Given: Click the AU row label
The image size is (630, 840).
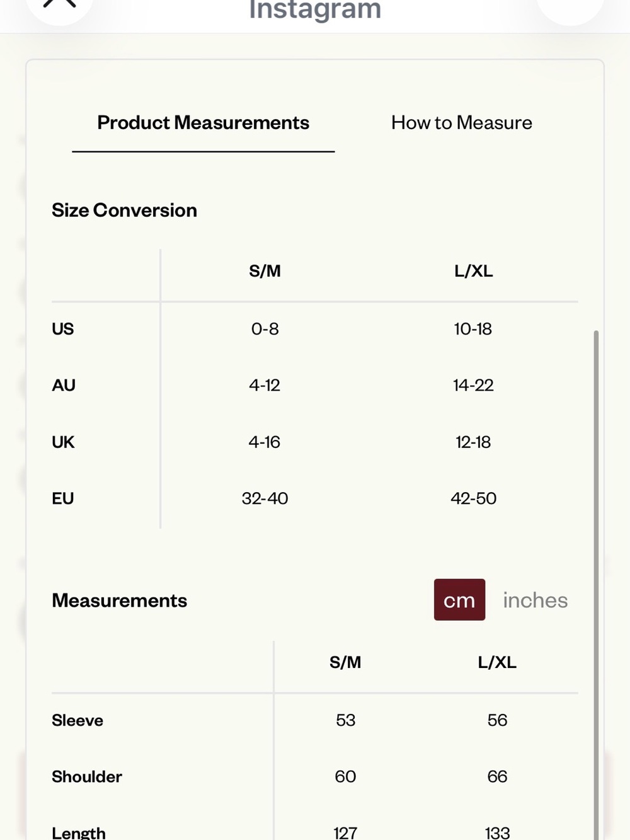Looking at the screenshot, I should 64,385.
